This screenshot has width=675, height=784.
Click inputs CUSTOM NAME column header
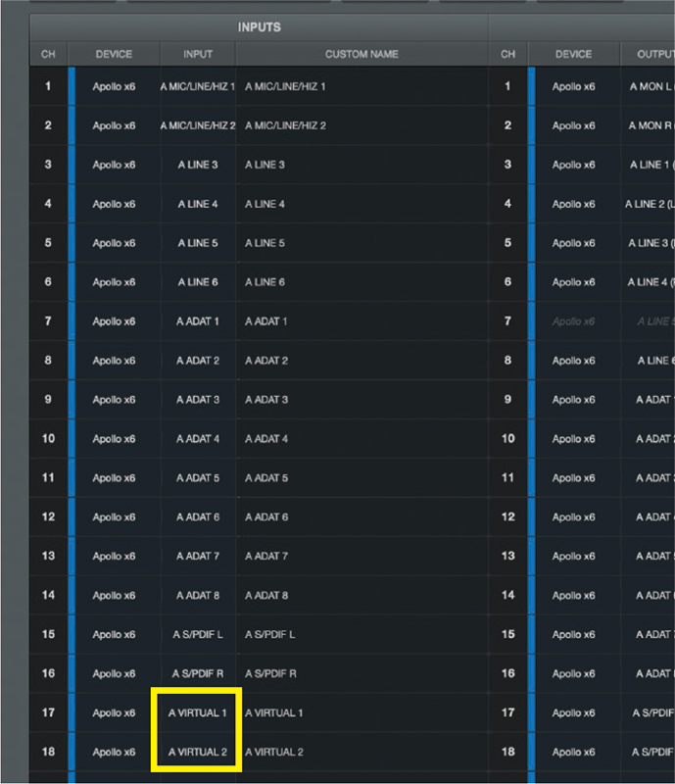[x=362, y=54]
